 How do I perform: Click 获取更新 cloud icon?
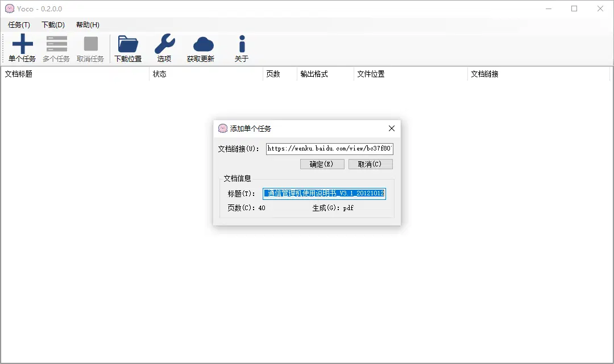[x=203, y=44]
